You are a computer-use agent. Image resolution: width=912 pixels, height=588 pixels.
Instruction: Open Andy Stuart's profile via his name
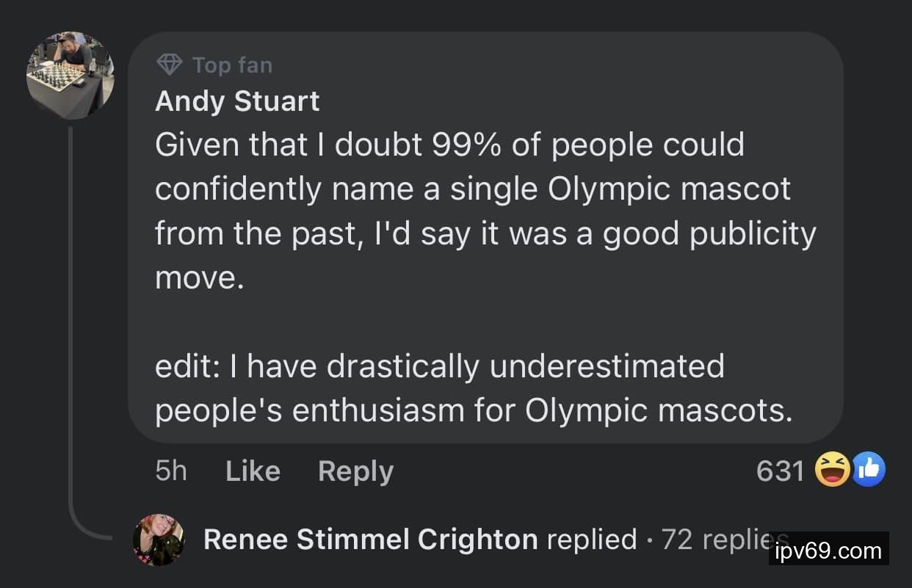coord(237,101)
